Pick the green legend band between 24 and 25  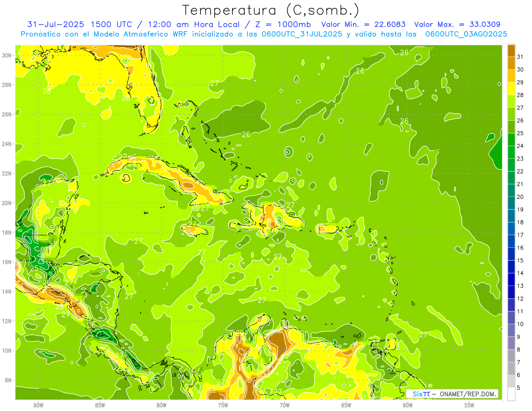(x=511, y=140)
